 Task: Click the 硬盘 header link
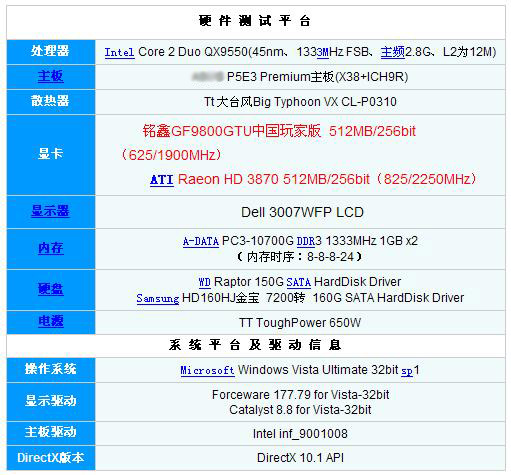tap(50, 289)
